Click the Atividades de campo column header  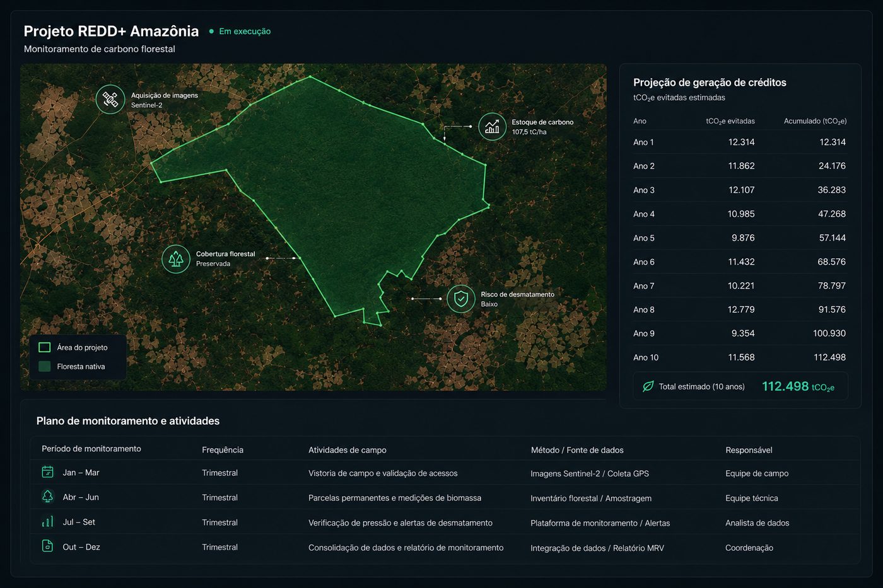(x=348, y=450)
